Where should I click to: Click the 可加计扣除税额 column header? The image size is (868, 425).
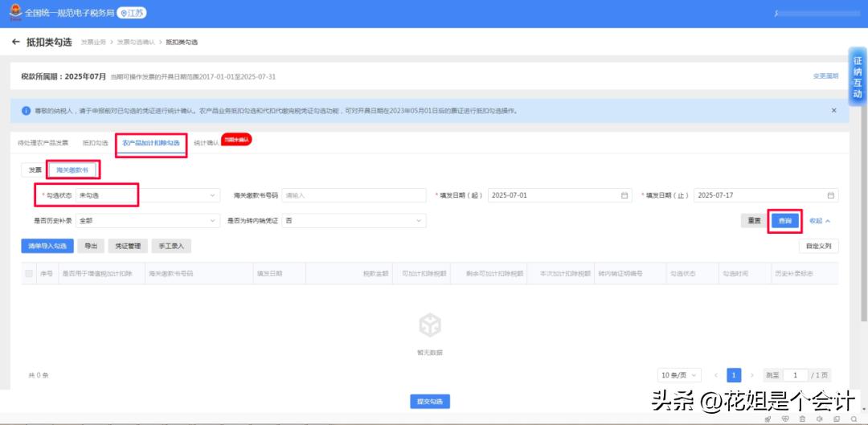click(x=424, y=273)
